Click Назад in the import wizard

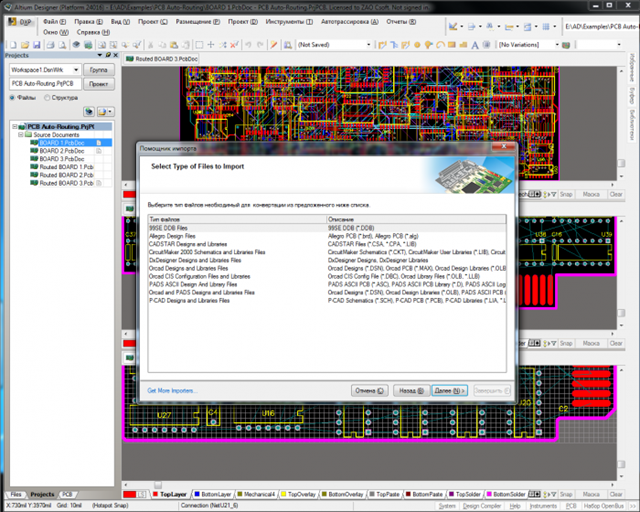(411, 391)
